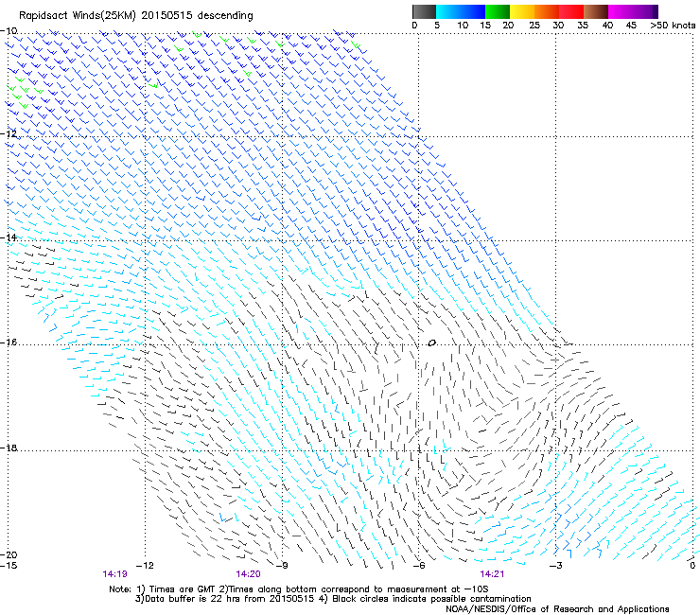Click the '0' longitude axis label at bottom right
700x615 pixels.
(692, 566)
